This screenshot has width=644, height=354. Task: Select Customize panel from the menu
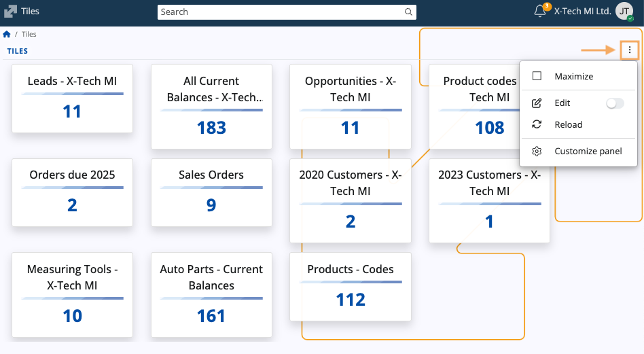pos(588,152)
